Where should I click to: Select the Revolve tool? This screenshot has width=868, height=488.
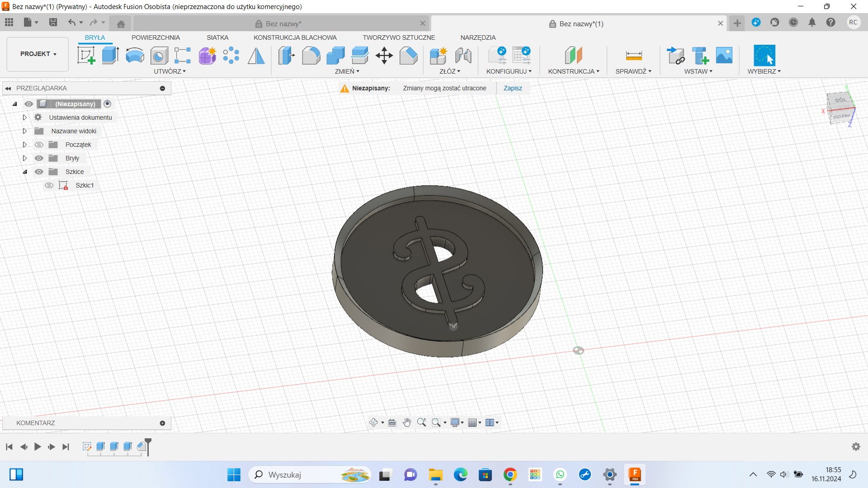135,56
